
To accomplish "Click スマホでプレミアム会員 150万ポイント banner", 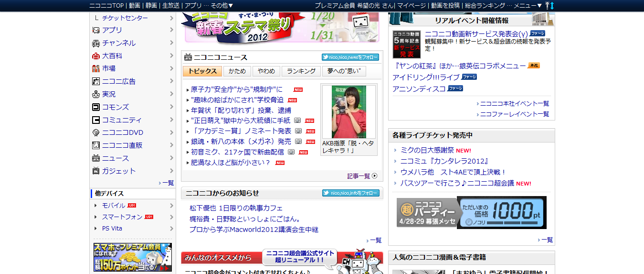I will (x=133, y=257).
